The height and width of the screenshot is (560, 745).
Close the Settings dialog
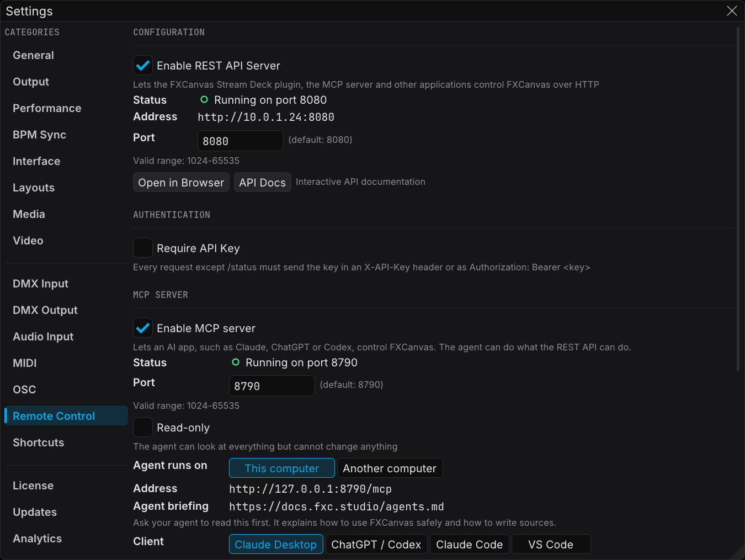[x=732, y=11]
